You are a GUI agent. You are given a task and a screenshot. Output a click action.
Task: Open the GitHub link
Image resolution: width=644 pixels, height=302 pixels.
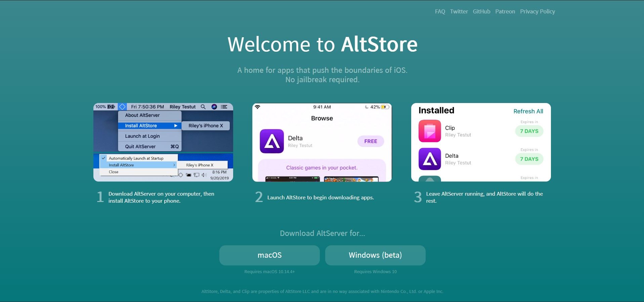click(x=481, y=11)
